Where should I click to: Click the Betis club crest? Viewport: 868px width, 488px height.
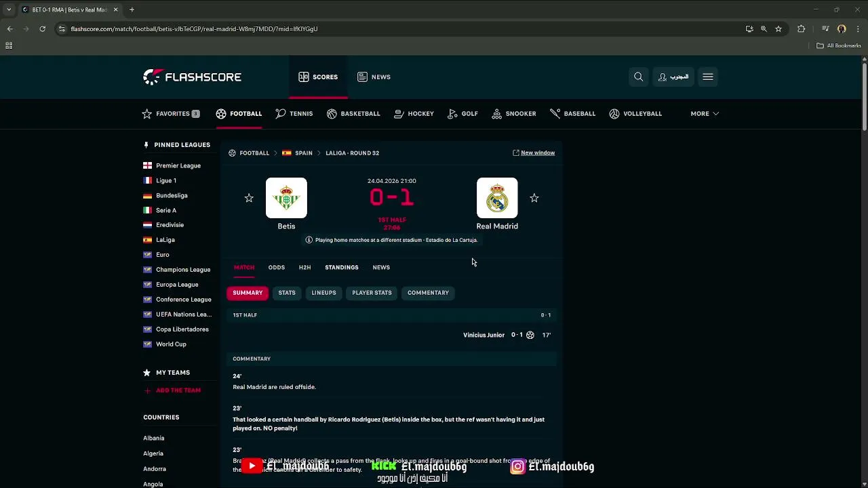[x=286, y=198]
